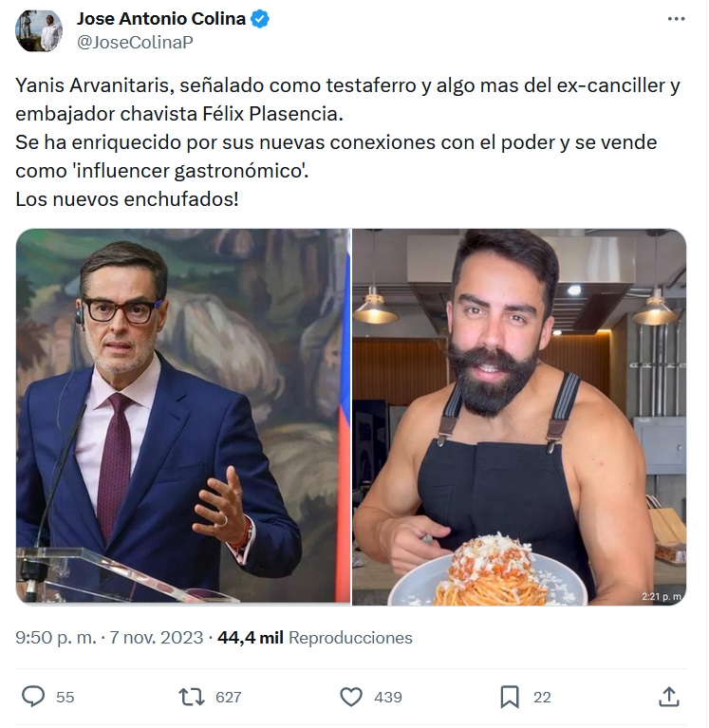Click the 627 repost count number
Screen dimensions: 709x728
coord(229,697)
